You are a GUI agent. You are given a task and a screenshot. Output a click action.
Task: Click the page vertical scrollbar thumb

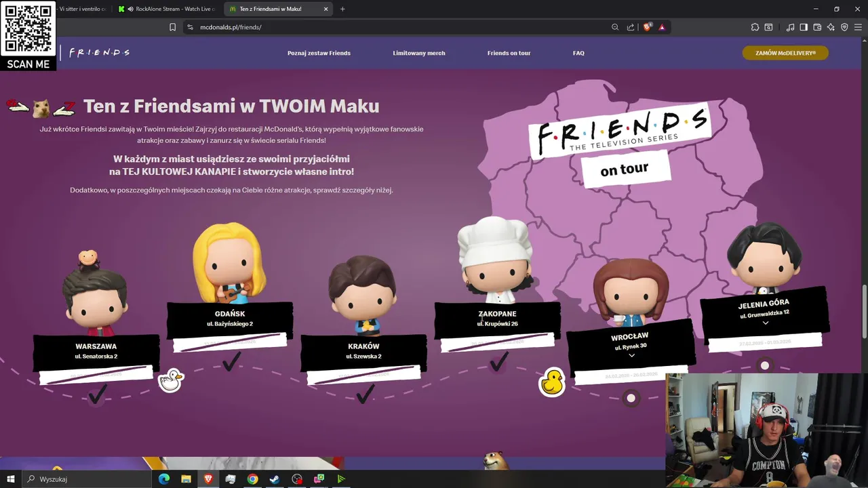click(x=864, y=310)
